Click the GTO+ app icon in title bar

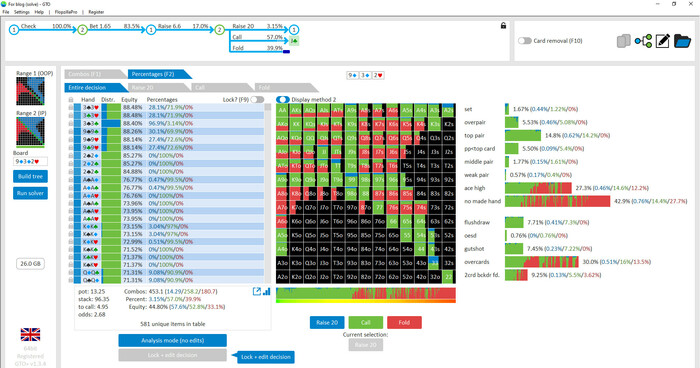pos(4,4)
